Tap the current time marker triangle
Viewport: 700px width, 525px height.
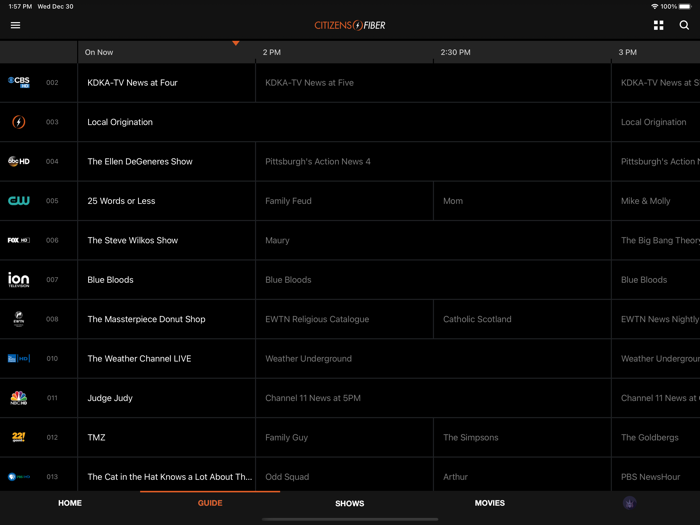pos(236,43)
